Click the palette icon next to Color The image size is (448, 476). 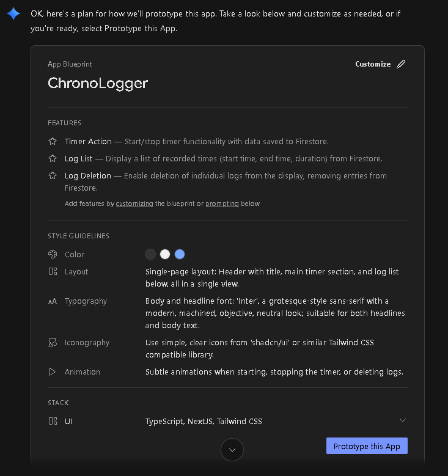click(x=53, y=254)
